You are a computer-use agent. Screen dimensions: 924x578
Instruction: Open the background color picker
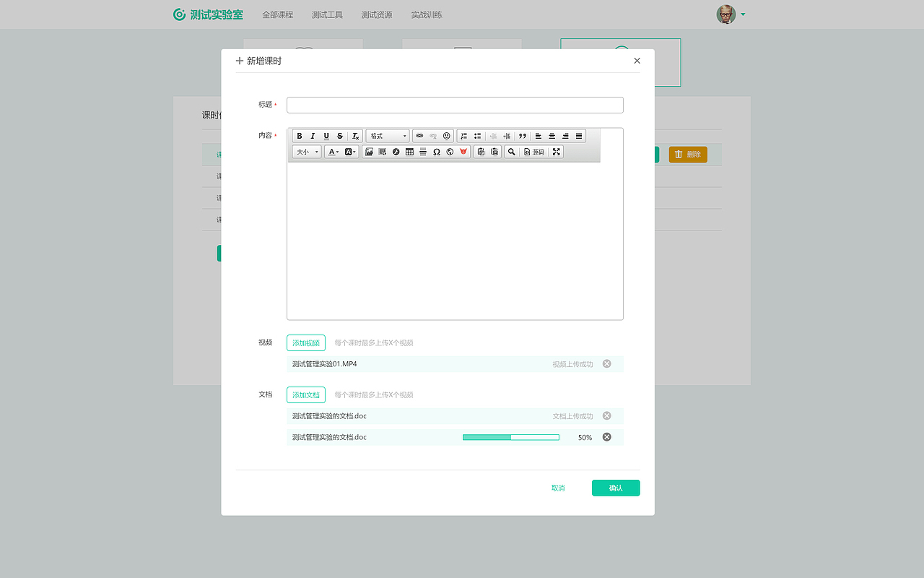pos(350,152)
